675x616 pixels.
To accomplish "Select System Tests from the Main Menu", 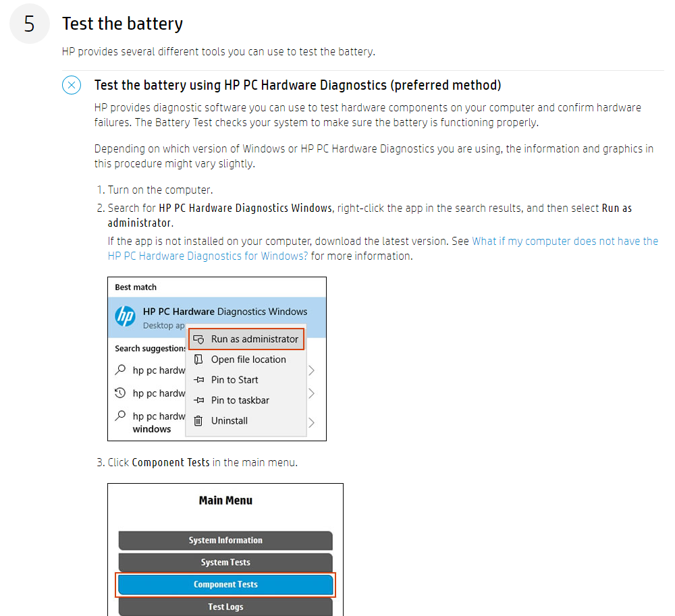I will click(225, 562).
